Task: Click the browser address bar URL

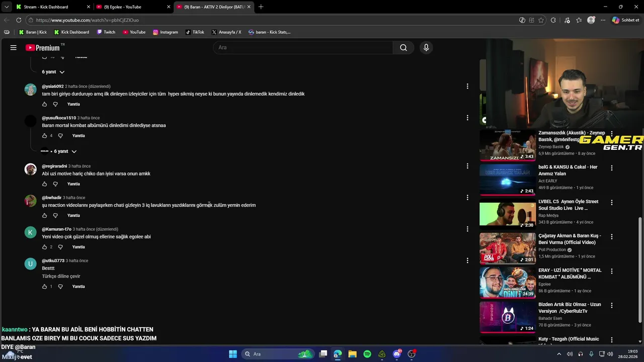Action: pos(88,20)
